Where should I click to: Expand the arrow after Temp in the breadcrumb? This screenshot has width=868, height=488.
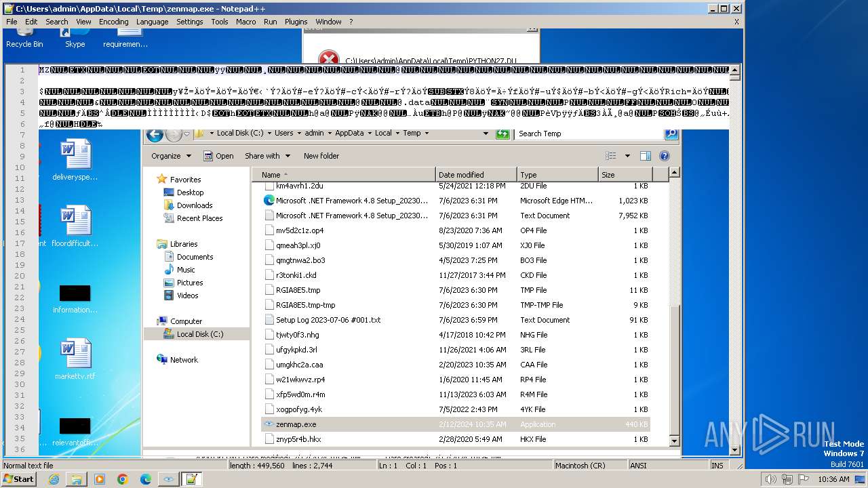pyautogui.click(x=427, y=134)
